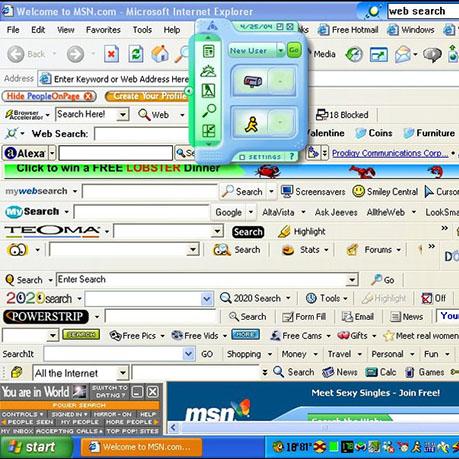Click the Smiley Central smiley icon
Image resolution: width=459 pixels, height=459 pixels.
point(358,191)
